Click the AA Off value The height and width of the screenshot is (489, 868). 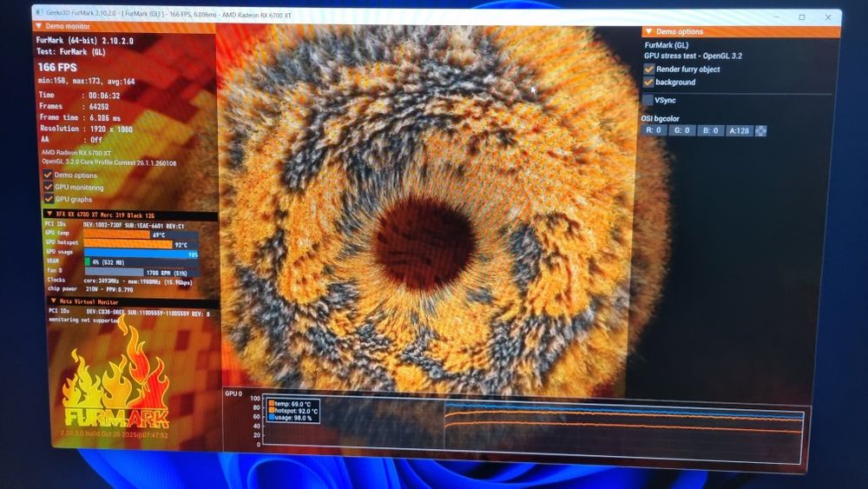pos(95,140)
